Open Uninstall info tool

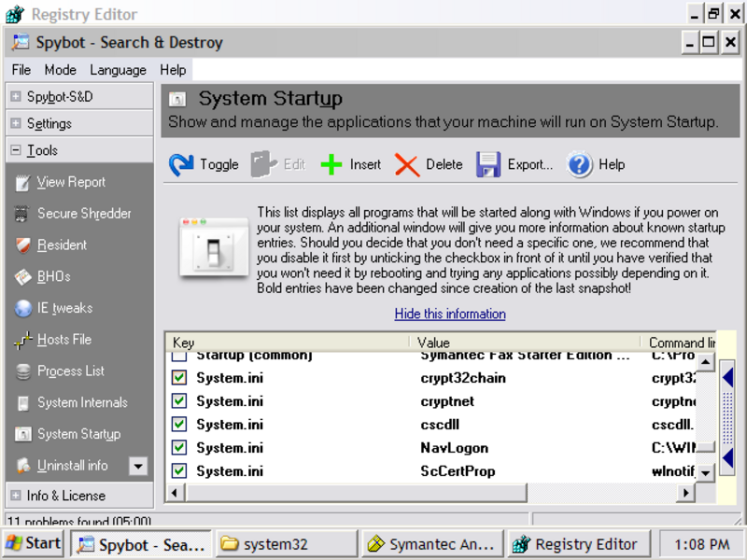(x=73, y=465)
